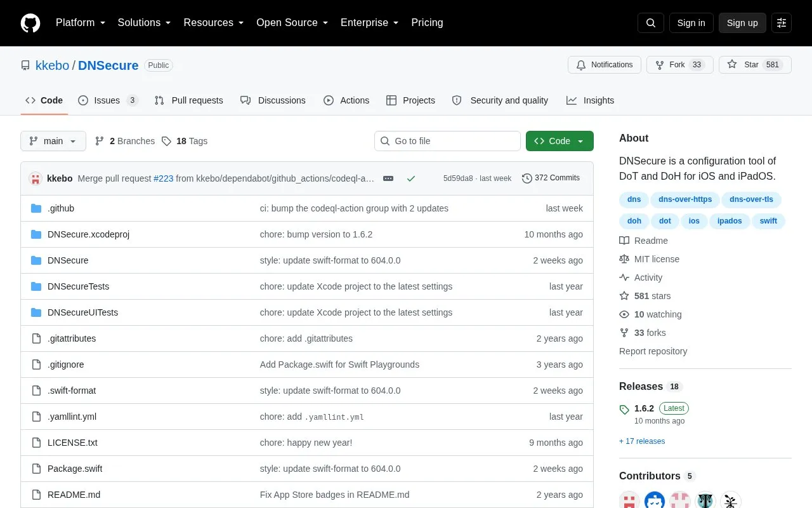Switch to the Issues tab
812x508 pixels.
(107, 100)
